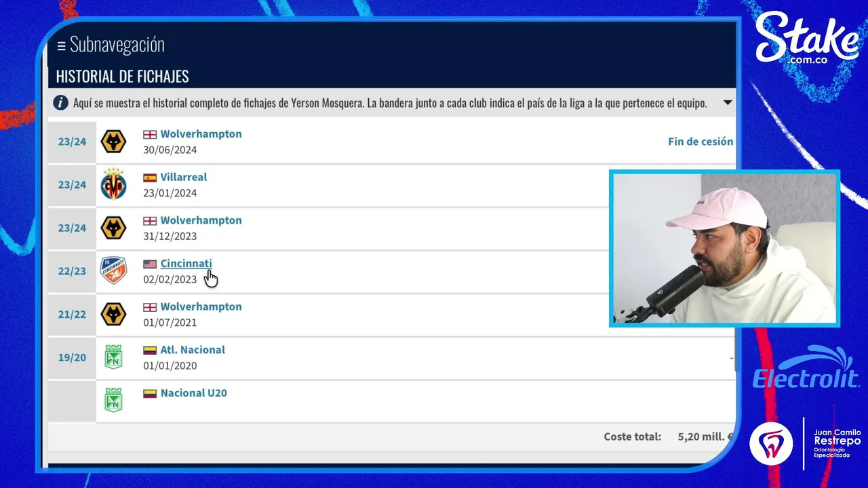Collapse the info banner with the dropdown arrow
This screenshot has width=868, height=488.
click(x=728, y=103)
